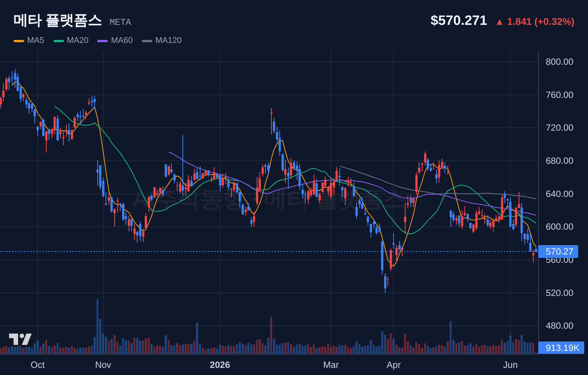Click the chart title 메타 플랫폼스
Viewport: 588px width, 375px height.
point(58,20)
